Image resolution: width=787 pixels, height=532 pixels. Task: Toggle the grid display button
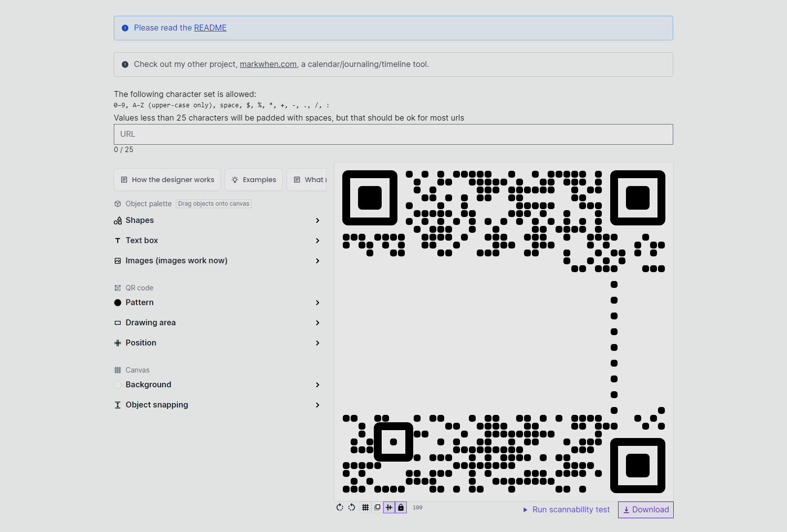(x=365, y=507)
